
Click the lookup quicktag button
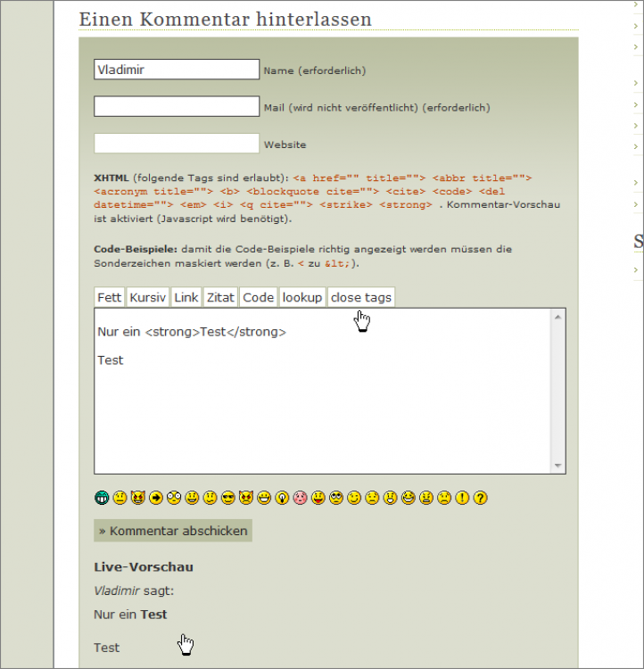click(x=302, y=297)
